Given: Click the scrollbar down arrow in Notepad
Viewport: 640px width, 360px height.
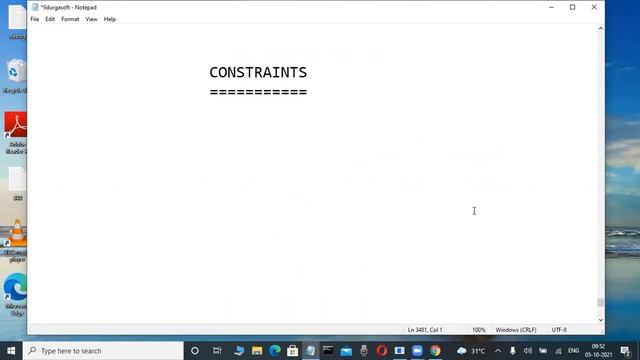Looking at the screenshot, I should tap(600, 320).
